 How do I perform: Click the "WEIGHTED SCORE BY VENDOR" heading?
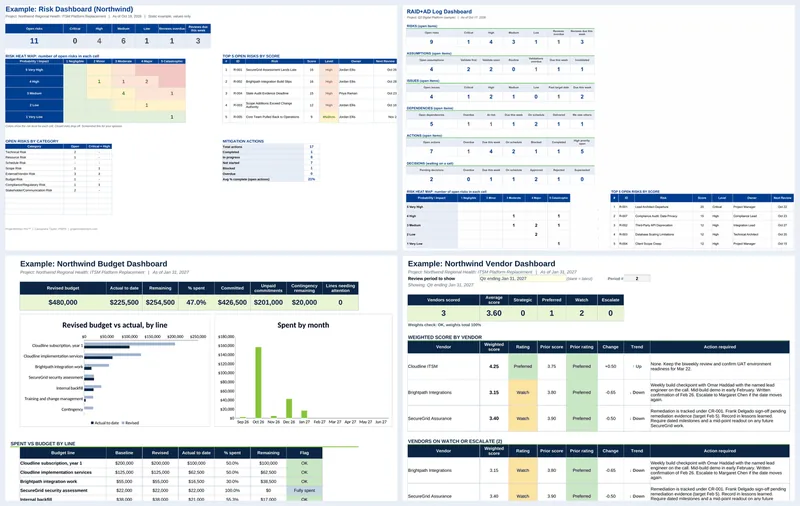[445, 337]
